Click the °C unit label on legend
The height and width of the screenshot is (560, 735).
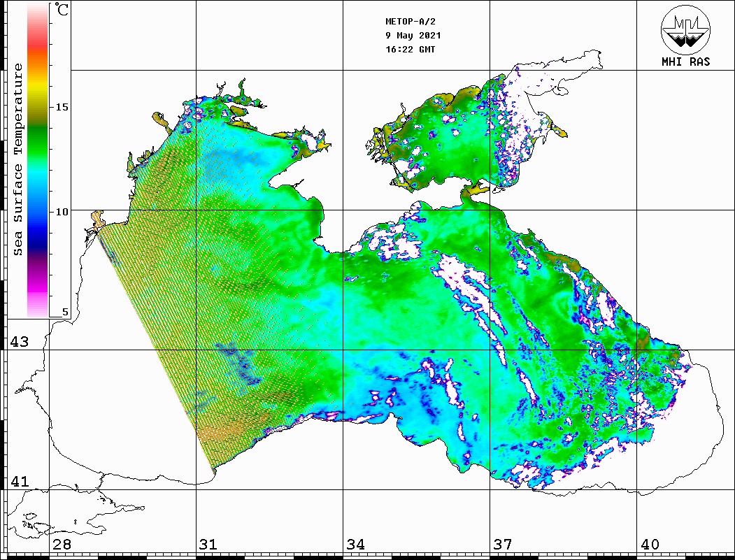coord(61,9)
